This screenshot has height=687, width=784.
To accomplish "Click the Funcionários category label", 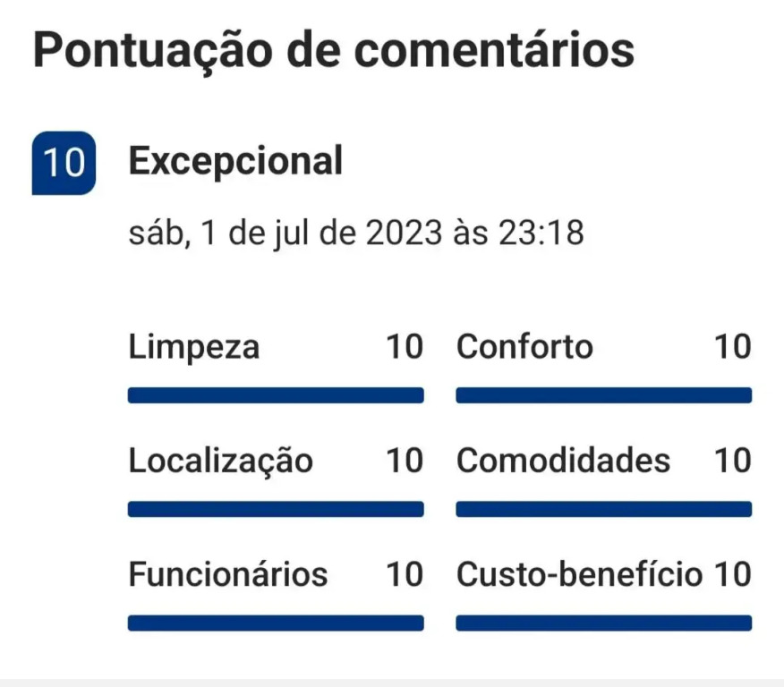I will click(228, 574).
